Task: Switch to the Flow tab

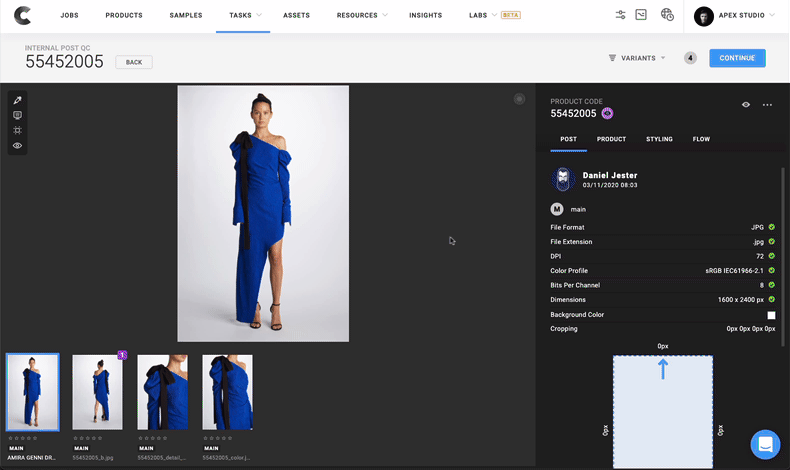Action: pyautogui.click(x=701, y=139)
